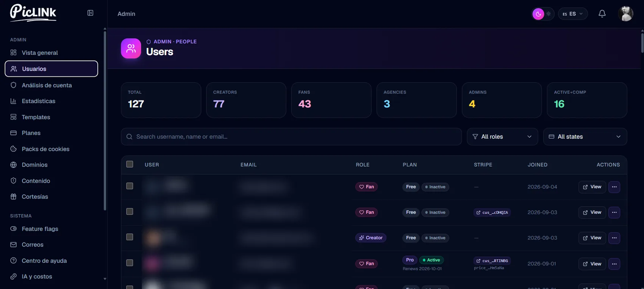Select checkbox for the Creator user row
This screenshot has width=644, height=289.
[130, 237]
